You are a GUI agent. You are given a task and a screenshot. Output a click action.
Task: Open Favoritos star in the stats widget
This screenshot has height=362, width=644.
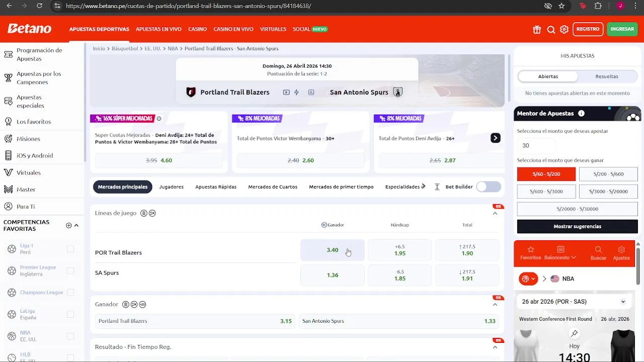530,253
